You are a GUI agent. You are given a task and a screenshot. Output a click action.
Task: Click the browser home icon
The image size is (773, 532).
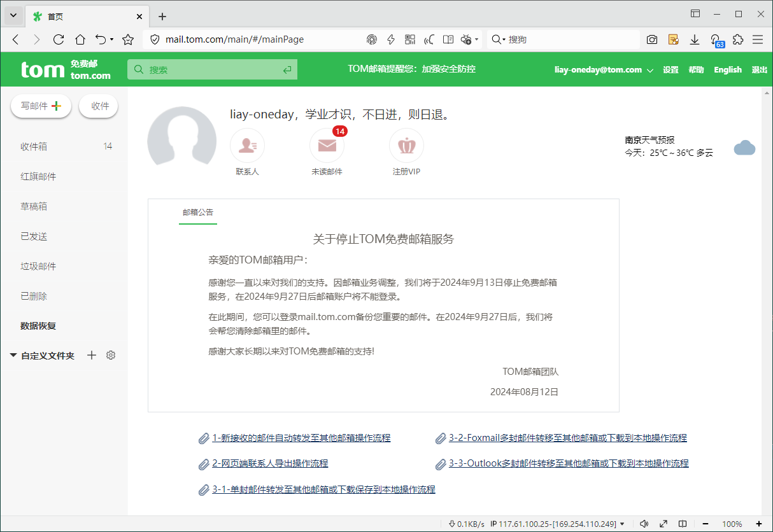[x=80, y=39]
